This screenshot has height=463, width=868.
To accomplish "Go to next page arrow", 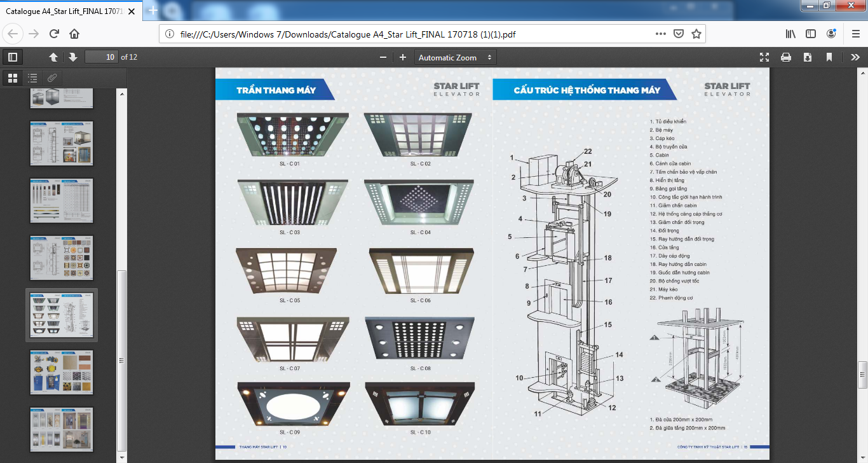I will coord(73,57).
